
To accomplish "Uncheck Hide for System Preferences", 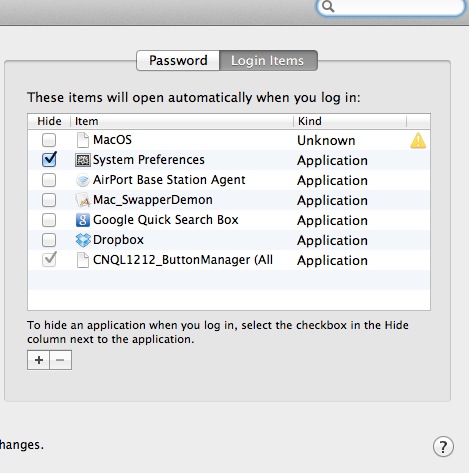I will coord(49,160).
